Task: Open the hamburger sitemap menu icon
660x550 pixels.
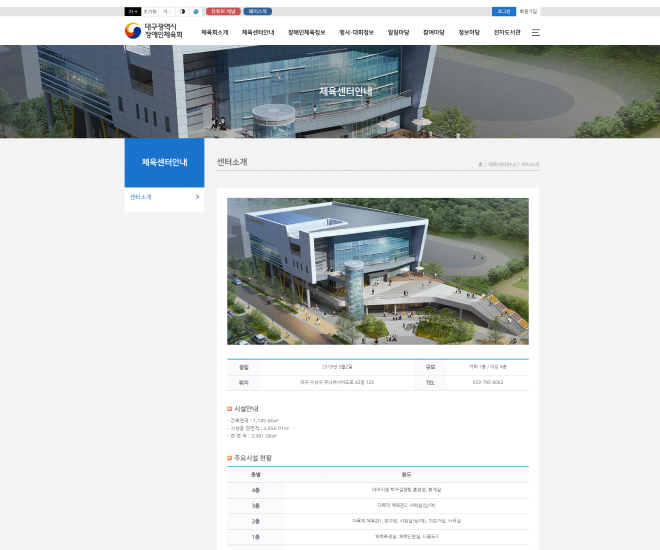Action: 536,32
